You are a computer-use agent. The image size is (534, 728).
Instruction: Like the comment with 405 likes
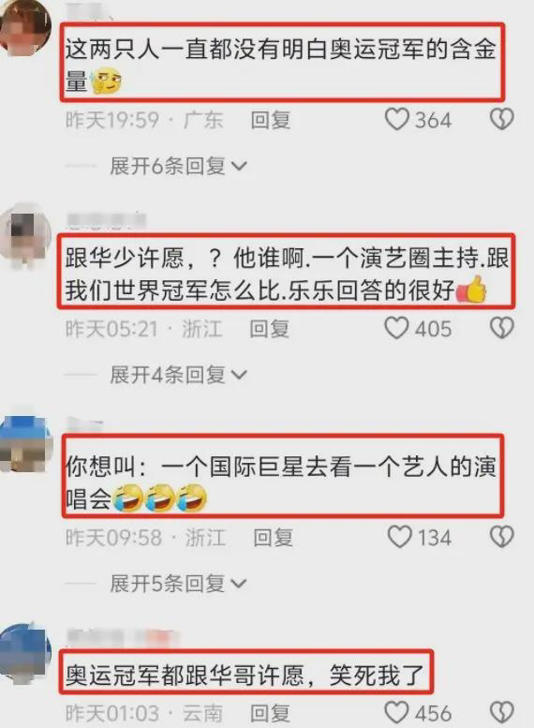(x=397, y=329)
